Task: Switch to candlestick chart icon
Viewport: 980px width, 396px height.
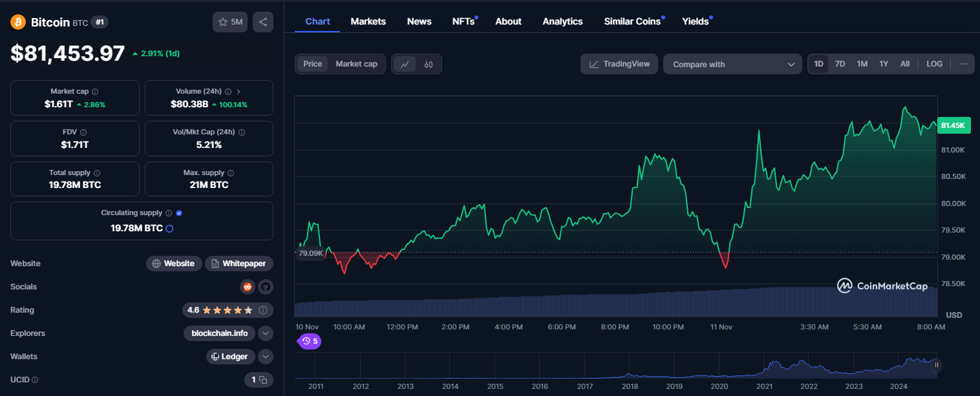Action: (x=429, y=64)
